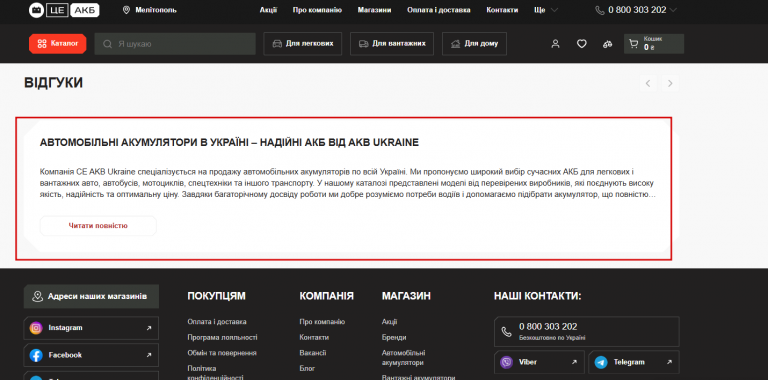Open the Акції menu item
768x380 pixels.
tap(268, 10)
